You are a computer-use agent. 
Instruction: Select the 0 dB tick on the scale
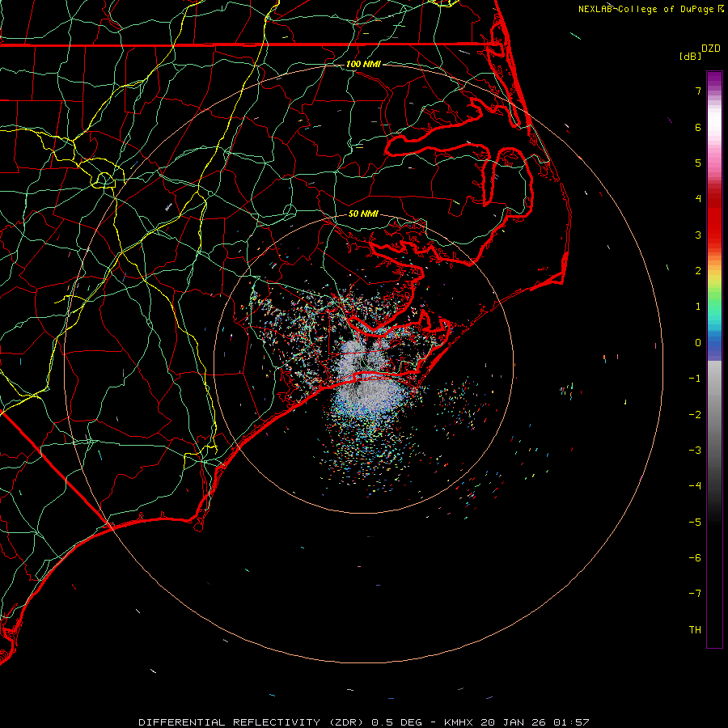pos(696,342)
